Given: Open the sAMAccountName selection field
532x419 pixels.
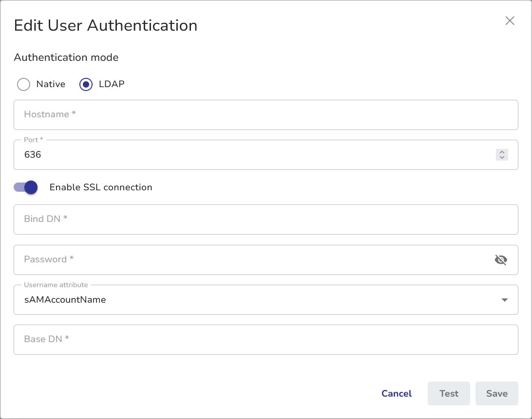Looking at the screenshot, I should (x=244, y=300).
